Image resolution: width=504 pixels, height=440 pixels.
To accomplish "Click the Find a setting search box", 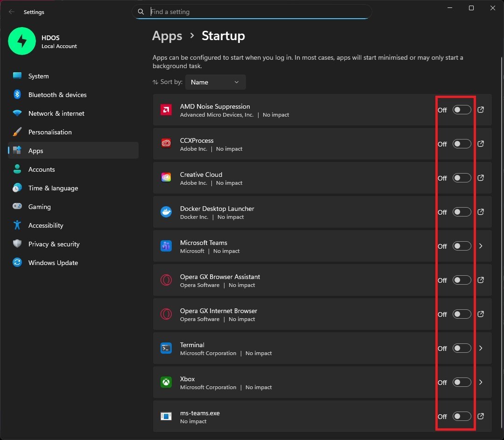I will pos(252,12).
